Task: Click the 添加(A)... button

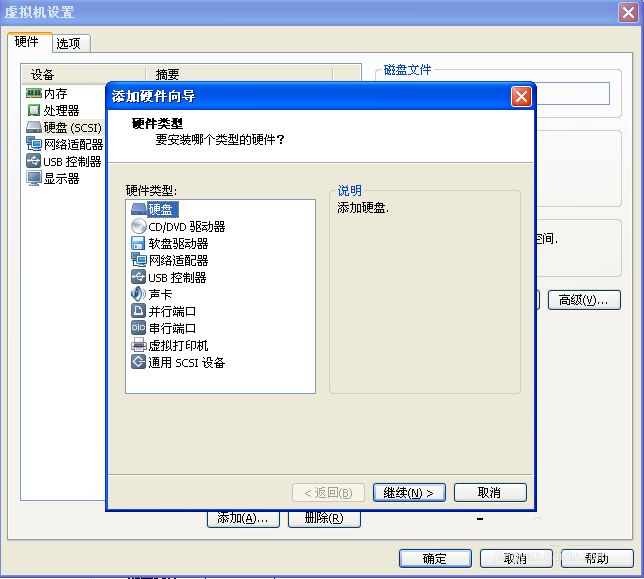Action: click(242, 518)
